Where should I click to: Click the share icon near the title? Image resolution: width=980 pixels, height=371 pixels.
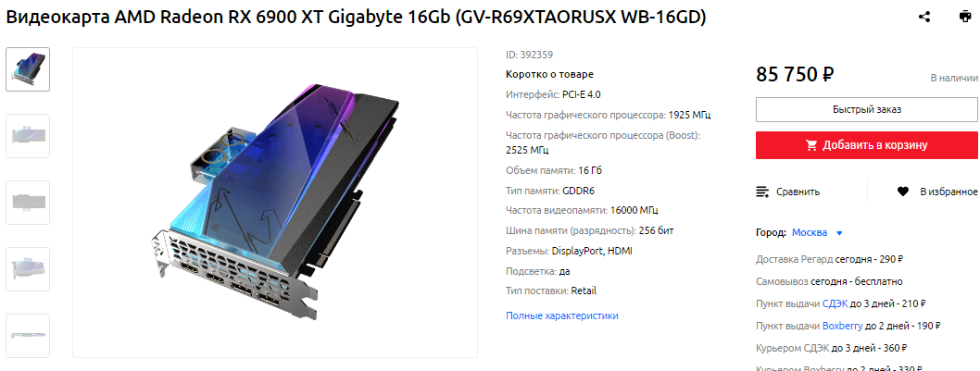click(924, 17)
